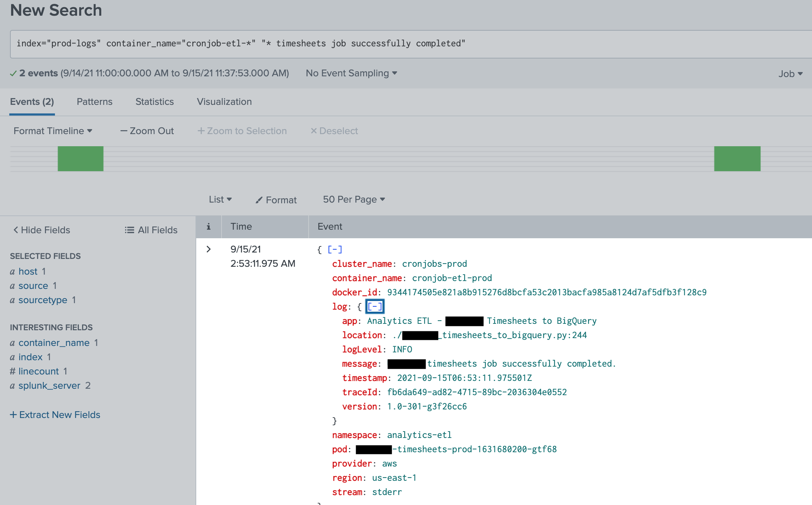Click the linecount numeric field hash icon
The width and height of the screenshot is (812, 505).
12,371
